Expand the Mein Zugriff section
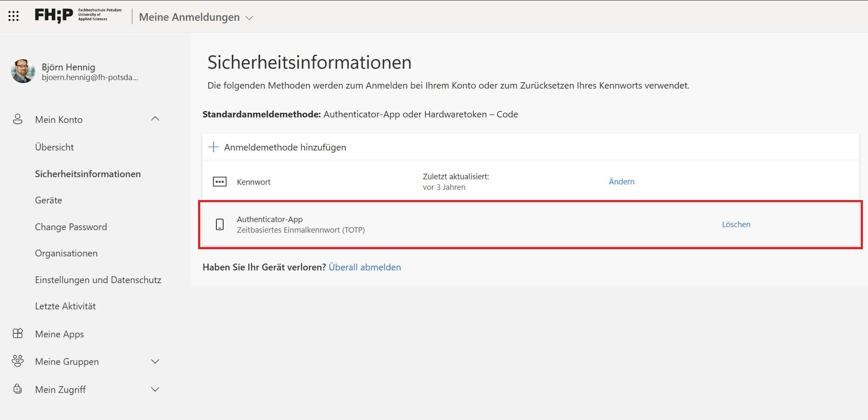The width and height of the screenshot is (868, 420). pos(155,389)
